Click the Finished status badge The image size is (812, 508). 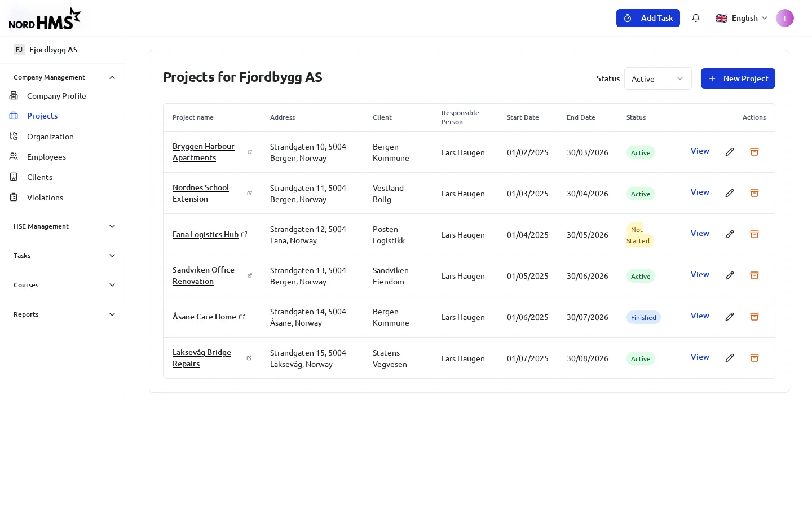(643, 318)
